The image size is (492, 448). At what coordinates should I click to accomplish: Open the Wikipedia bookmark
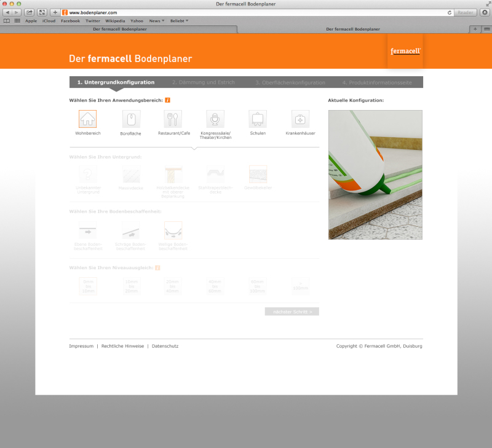115,21
